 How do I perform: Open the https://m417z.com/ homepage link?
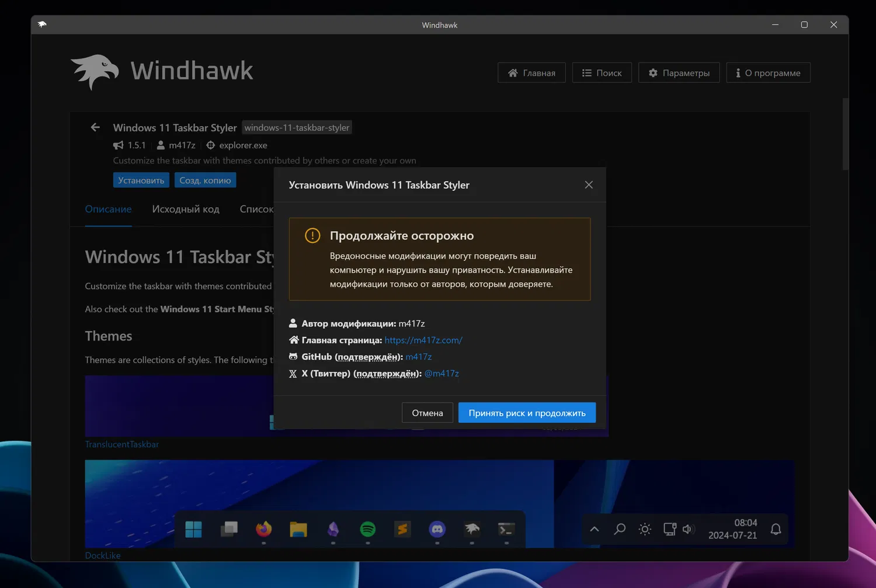[x=423, y=340]
